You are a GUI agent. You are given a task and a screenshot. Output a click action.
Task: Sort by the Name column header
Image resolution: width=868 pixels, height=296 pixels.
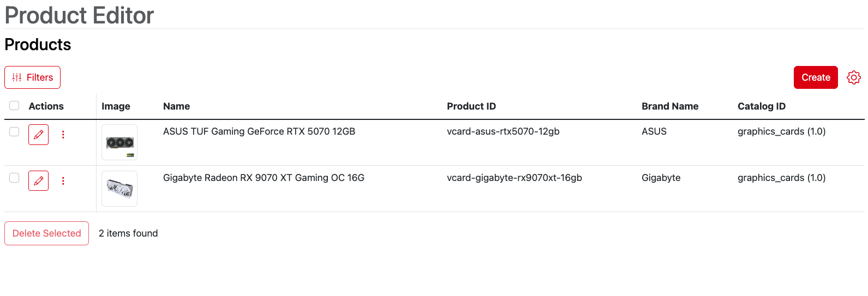click(x=176, y=106)
